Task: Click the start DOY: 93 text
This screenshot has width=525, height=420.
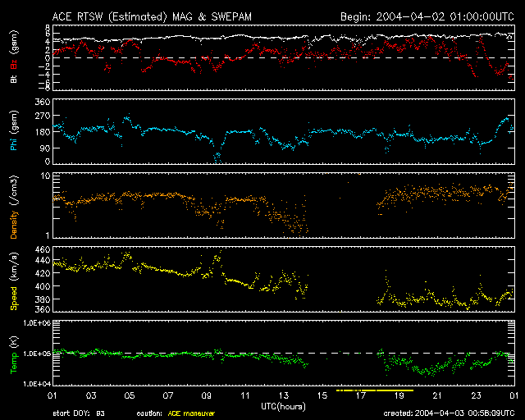Action: point(79,413)
